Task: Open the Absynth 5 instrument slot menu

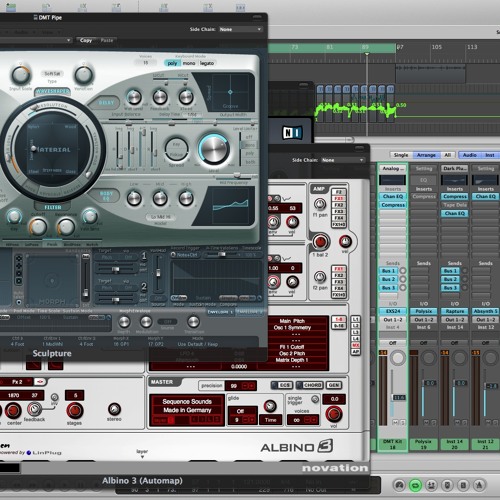Action: click(486, 311)
